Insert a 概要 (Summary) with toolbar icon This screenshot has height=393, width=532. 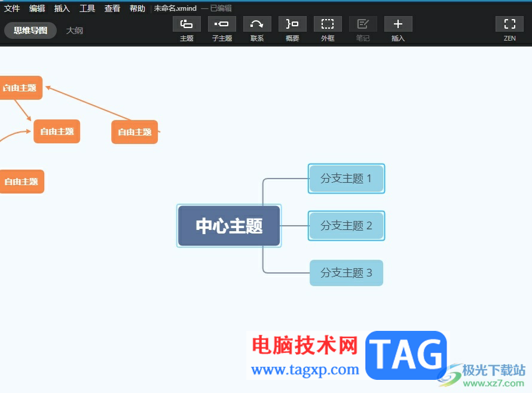[292, 24]
